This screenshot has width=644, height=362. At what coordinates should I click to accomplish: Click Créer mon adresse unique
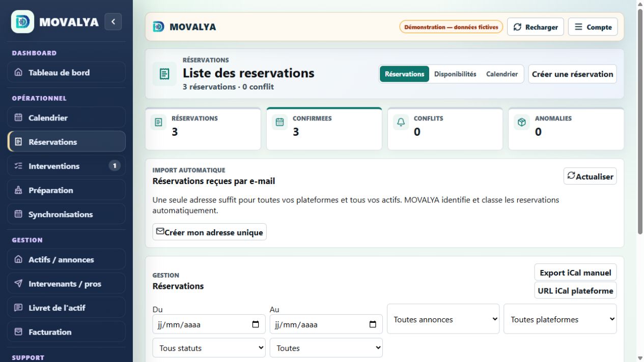tap(209, 232)
